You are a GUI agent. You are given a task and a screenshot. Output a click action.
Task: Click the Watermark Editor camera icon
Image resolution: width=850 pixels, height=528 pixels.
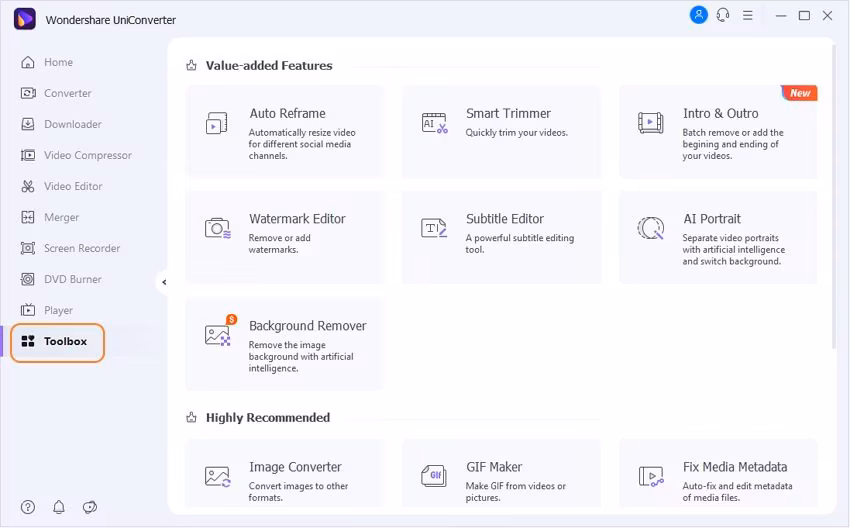(217, 229)
